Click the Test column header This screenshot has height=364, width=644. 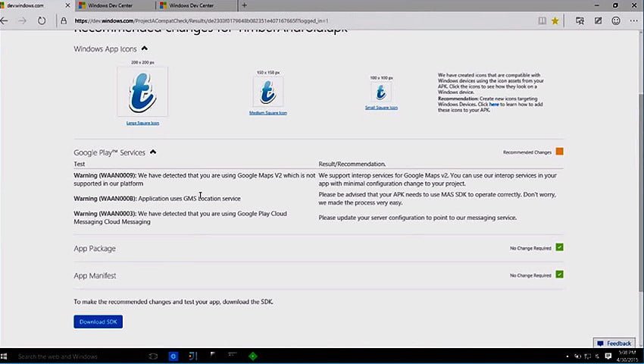click(x=80, y=164)
